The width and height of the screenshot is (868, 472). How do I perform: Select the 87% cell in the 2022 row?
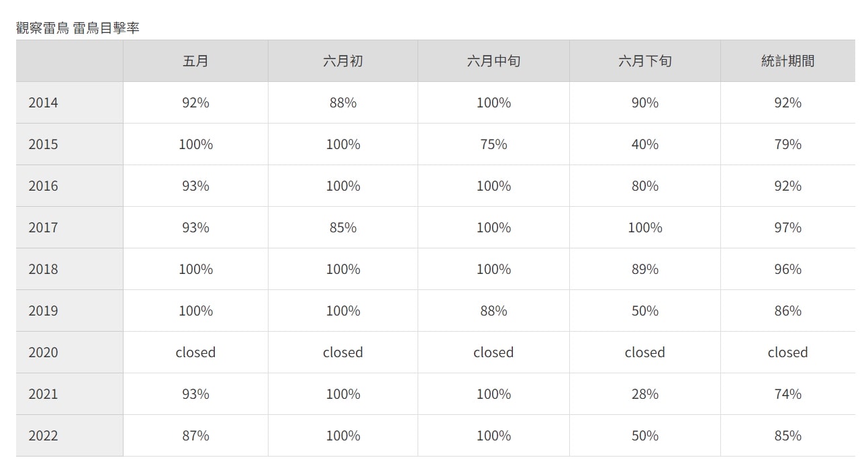tap(195, 436)
